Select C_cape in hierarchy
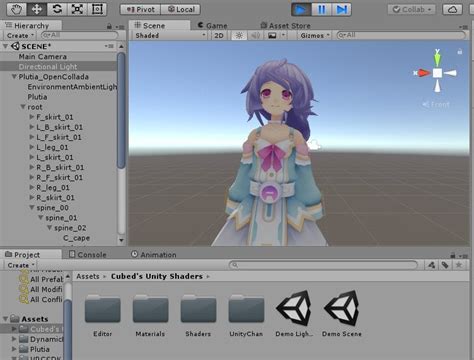 [77, 238]
